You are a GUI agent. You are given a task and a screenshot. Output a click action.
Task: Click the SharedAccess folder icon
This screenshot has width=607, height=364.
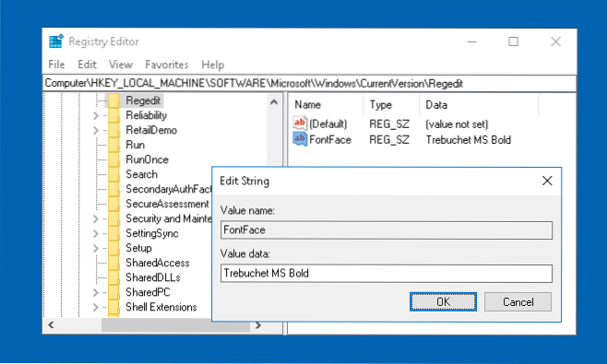(113, 263)
